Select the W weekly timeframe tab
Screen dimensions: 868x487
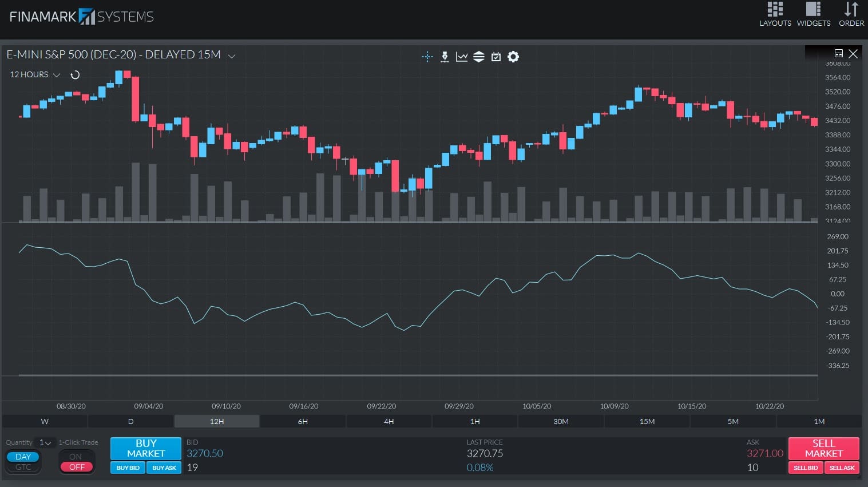pyautogui.click(x=44, y=421)
